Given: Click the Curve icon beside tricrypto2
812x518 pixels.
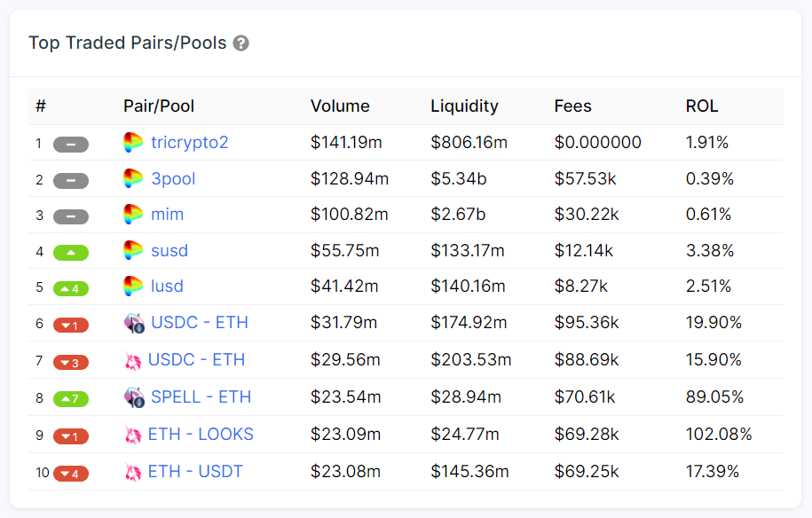Looking at the screenshot, I should click(133, 143).
